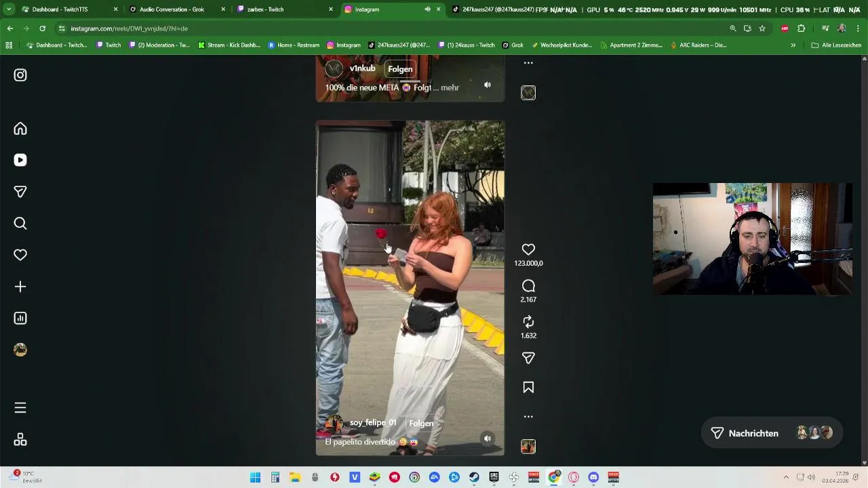The width and height of the screenshot is (868, 488).
Task: Open Chrome from the taskbar
Action: (x=554, y=477)
